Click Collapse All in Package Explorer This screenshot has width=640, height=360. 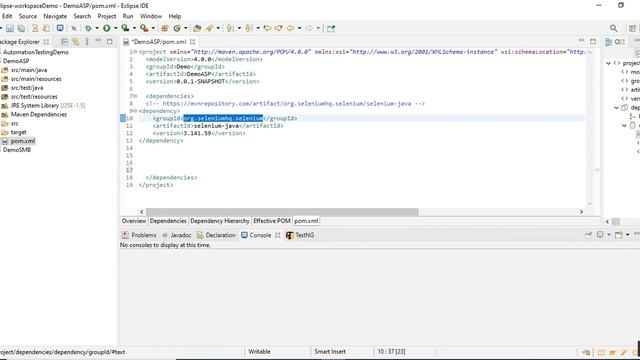64,42
